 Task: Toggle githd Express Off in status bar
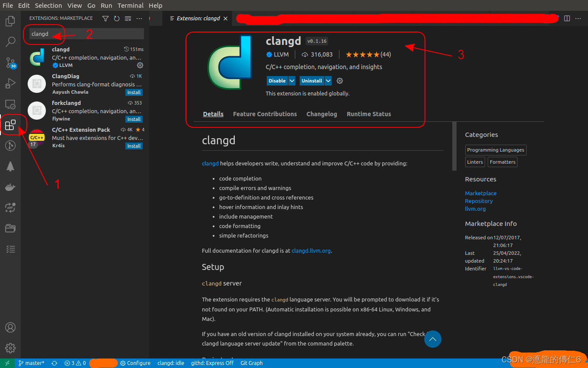pos(212,363)
